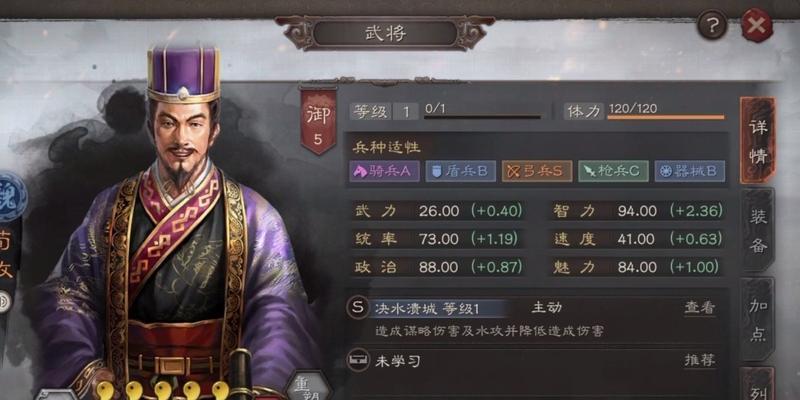
Task: Open the 加点 tab
Action: [758, 319]
